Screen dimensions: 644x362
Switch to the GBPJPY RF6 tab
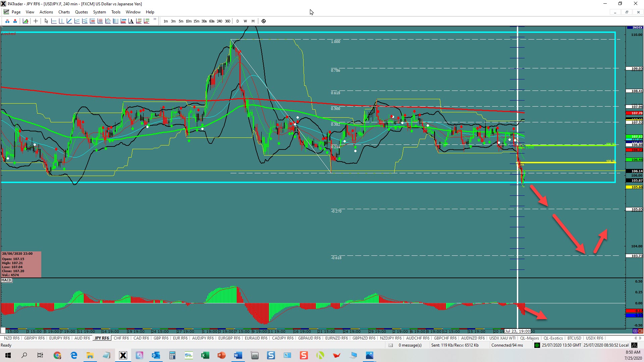pyautogui.click(x=34, y=338)
